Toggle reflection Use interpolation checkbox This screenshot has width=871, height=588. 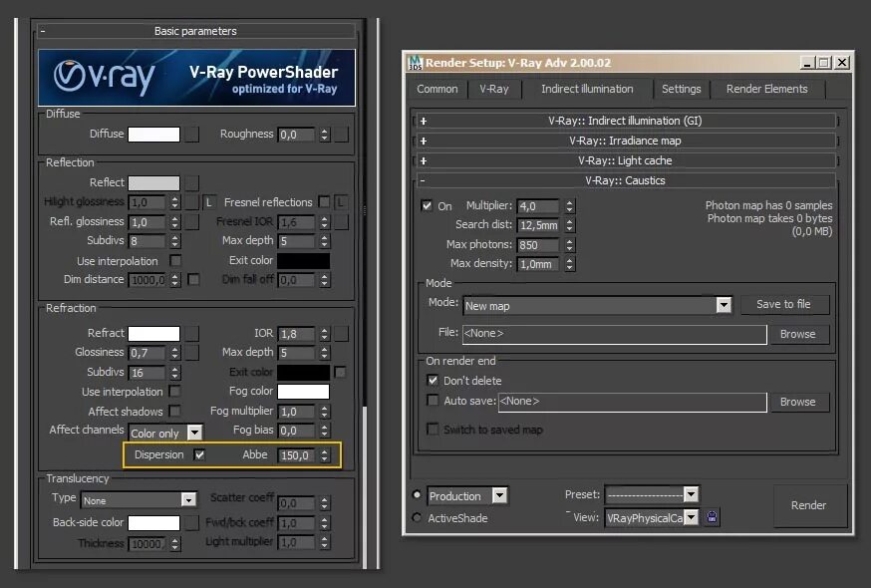pyautogui.click(x=175, y=260)
